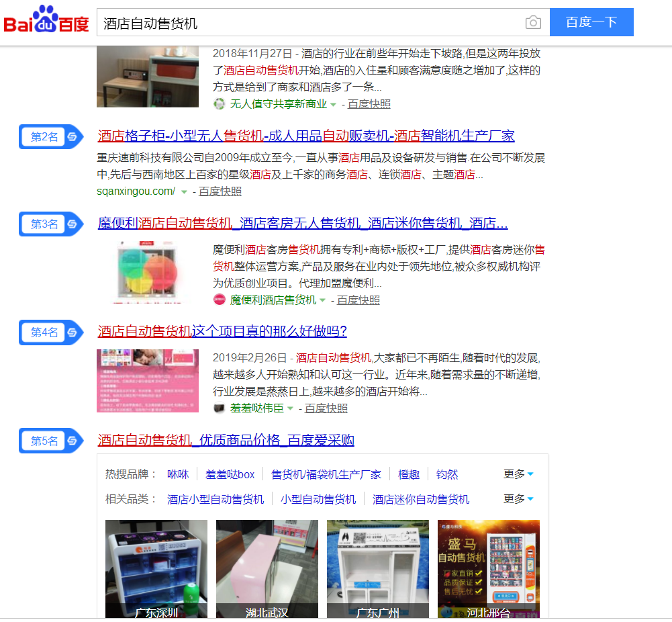The image size is (672, 622).
Task: Open the hotel room thumbnail of the top result
Action: pos(148,77)
